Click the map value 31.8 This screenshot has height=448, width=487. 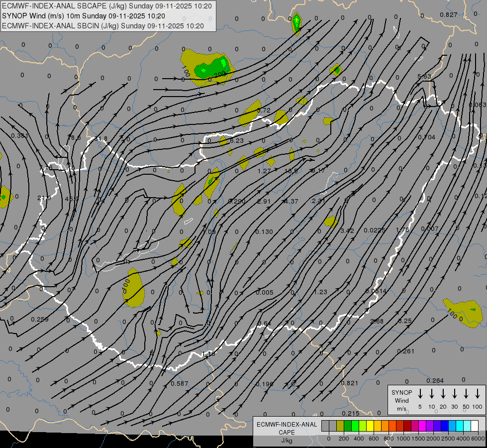point(100,139)
